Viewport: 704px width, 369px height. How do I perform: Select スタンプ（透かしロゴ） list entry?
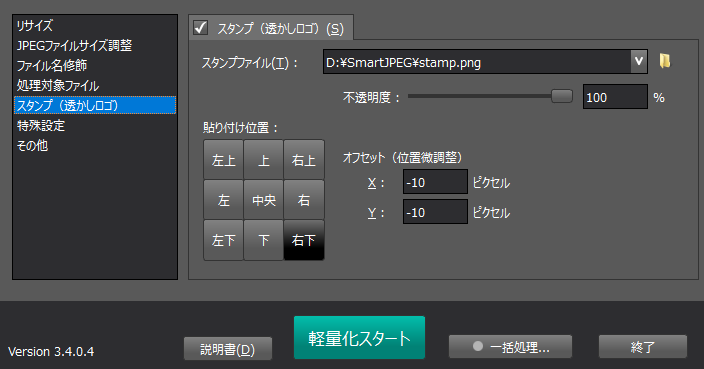pos(95,105)
